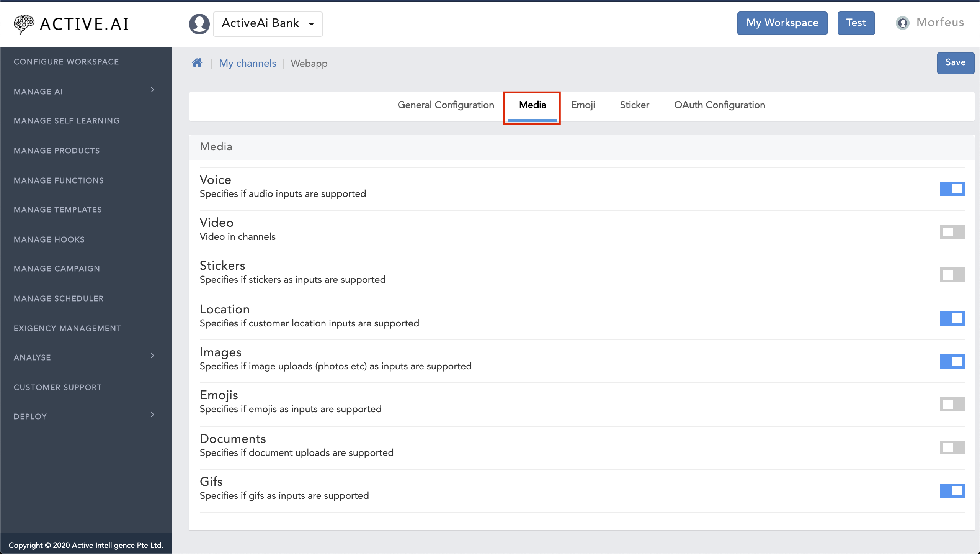Screen dimensions: 980x554
Task: Click the Morfeus user profile icon
Action: [902, 23]
